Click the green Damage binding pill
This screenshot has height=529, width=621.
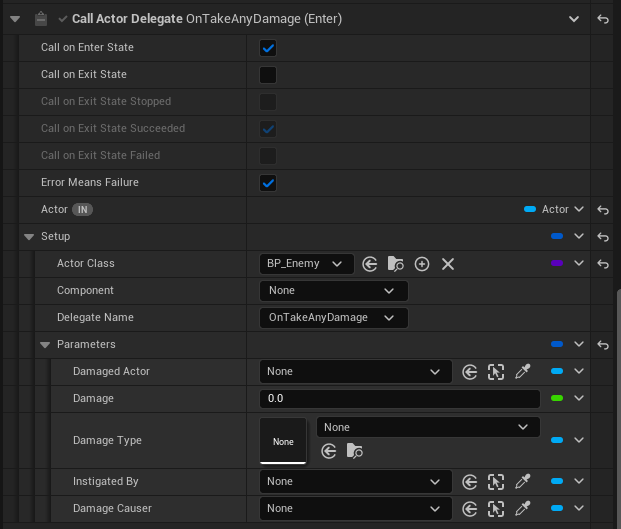(x=557, y=398)
